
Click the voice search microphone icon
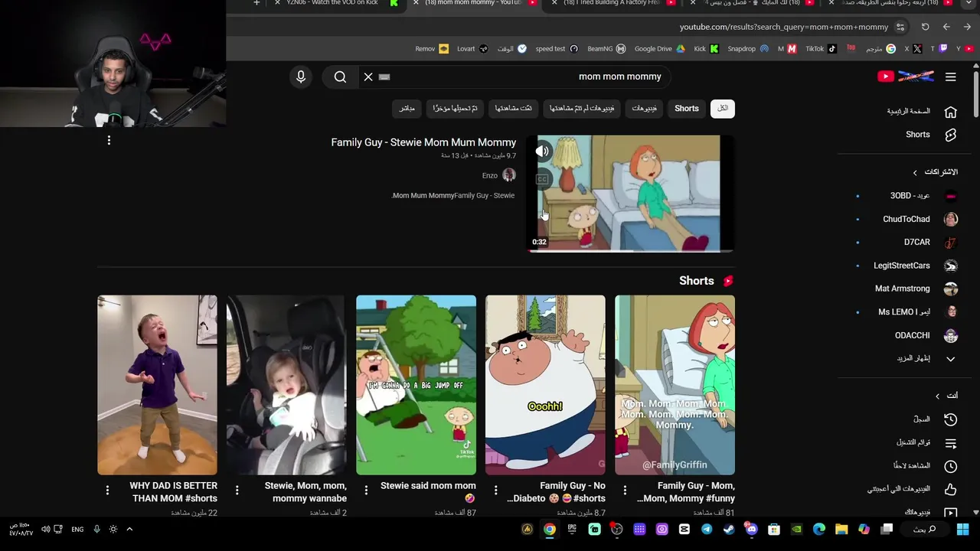click(x=301, y=77)
